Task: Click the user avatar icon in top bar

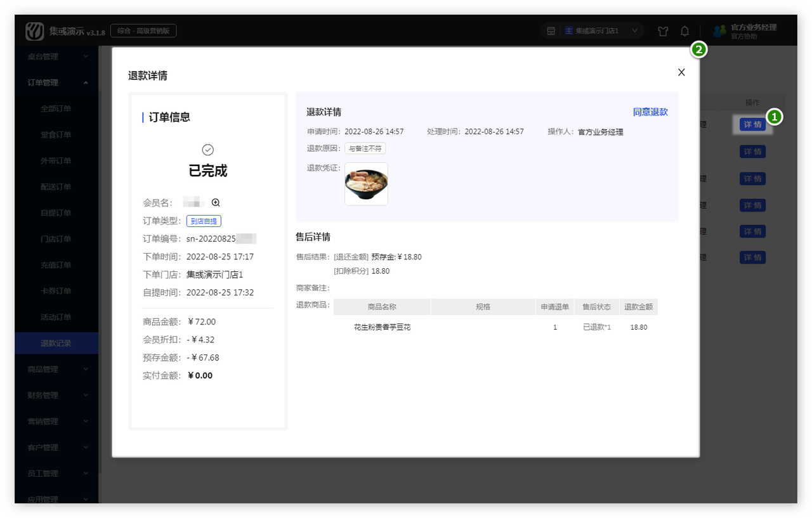Action: 719,31
